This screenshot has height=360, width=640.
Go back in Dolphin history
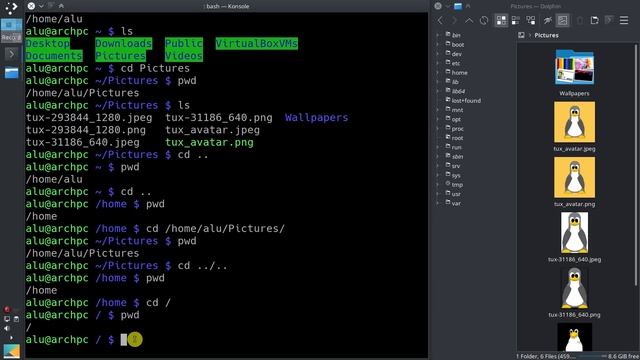point(440,20)
